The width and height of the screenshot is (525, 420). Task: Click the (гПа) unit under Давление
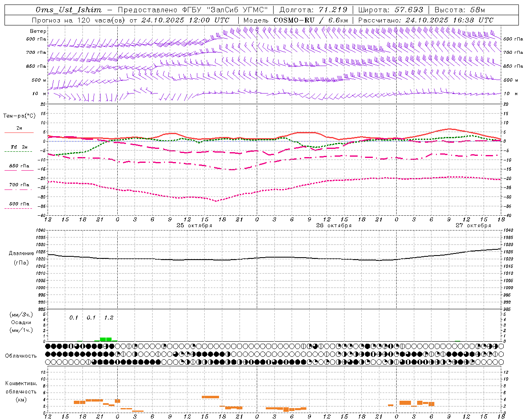21,262
